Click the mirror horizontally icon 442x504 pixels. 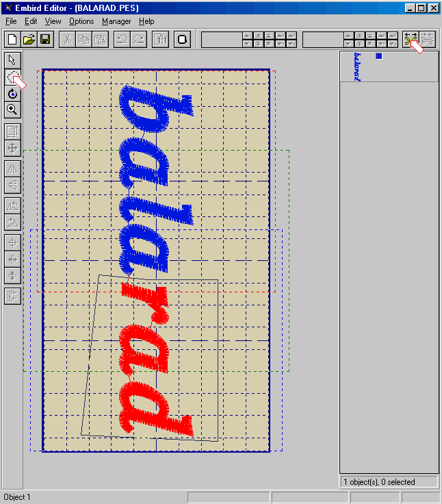pyautogui.click(x=12, y=168)
